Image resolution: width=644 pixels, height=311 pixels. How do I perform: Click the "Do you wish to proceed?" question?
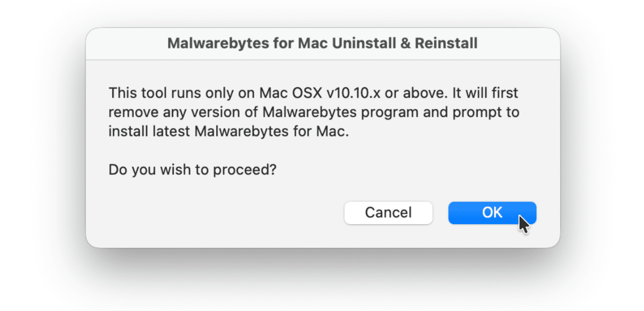(192, 170)
